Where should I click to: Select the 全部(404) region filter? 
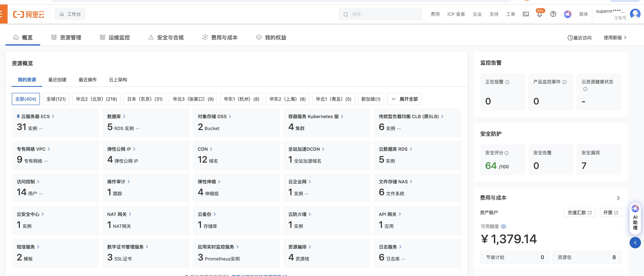click(26, 99)
